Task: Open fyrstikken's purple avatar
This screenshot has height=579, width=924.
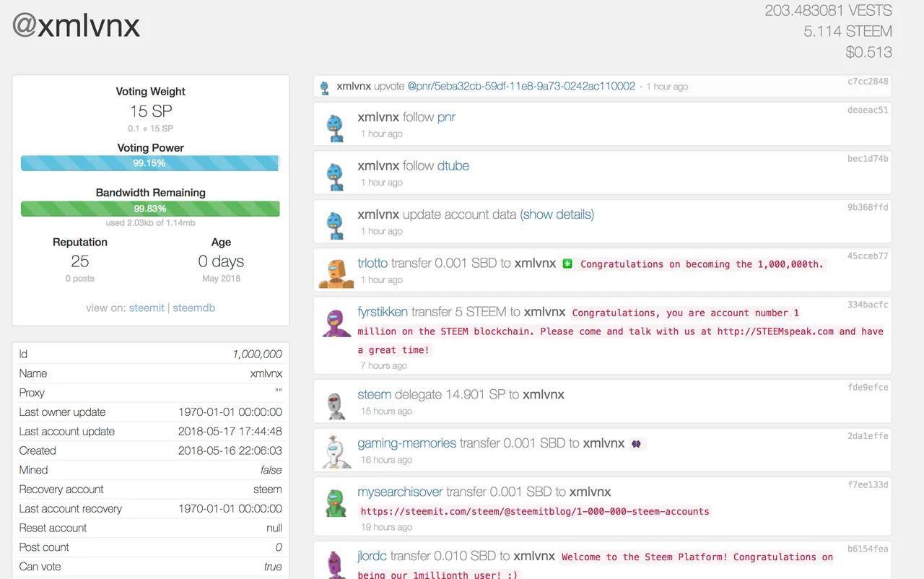Action: click(x=336, y=322)
